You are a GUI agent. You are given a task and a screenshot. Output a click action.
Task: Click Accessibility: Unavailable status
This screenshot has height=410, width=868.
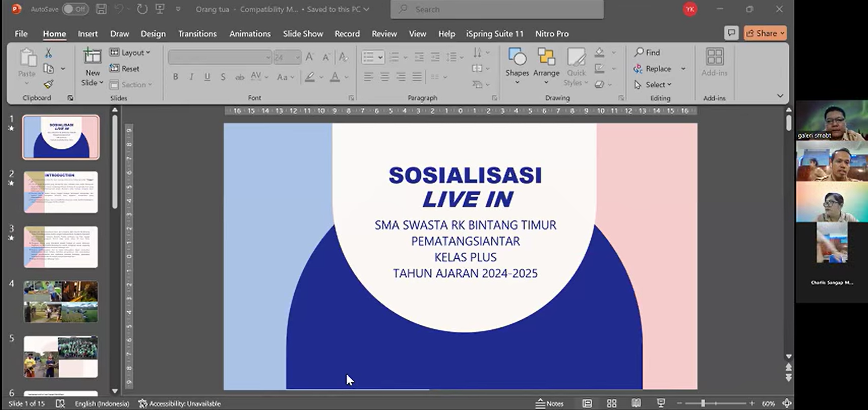(x=180, y=403)
